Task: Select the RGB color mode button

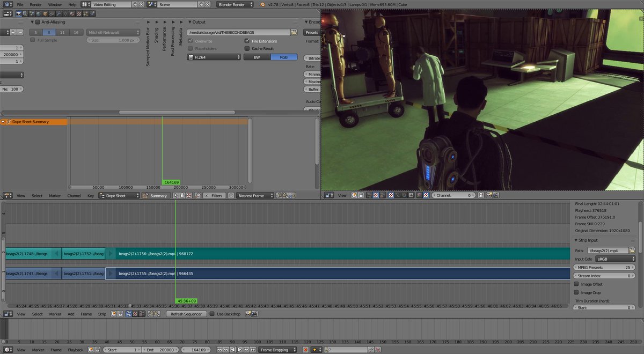Action: point(284,57)
